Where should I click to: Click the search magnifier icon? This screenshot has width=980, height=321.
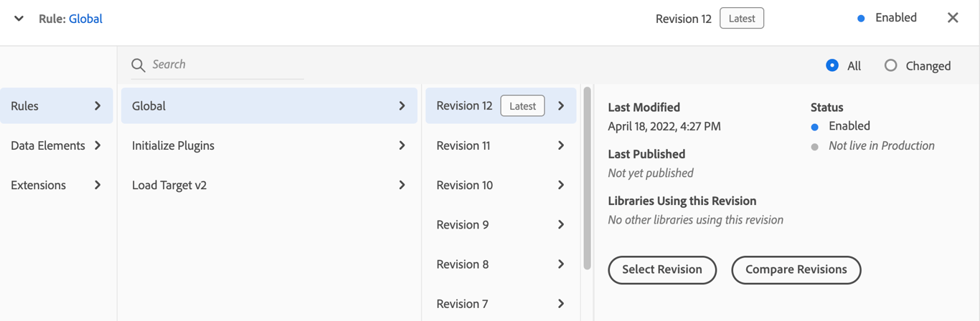click(138, 65)
